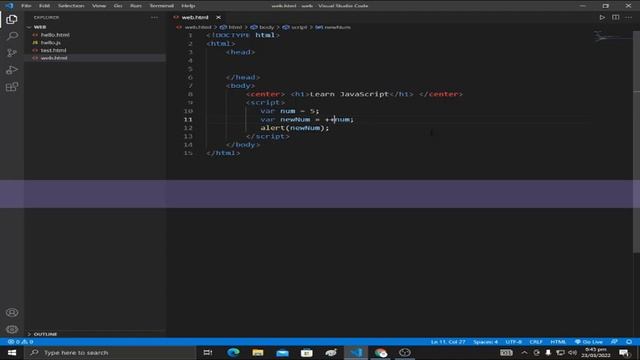Place cursor on 'alert(newNum);' line
The height and width of the screenshot is (360, 640).
point(295,128)
